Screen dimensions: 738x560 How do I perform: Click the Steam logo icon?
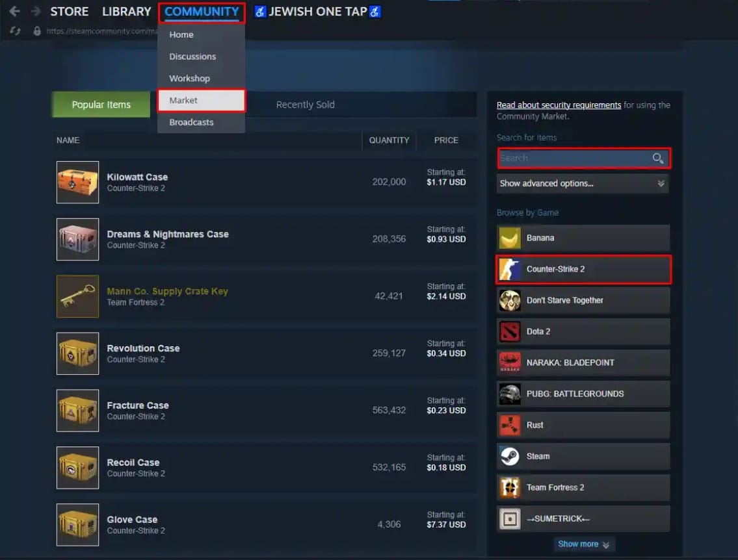[x=510, y=456]
